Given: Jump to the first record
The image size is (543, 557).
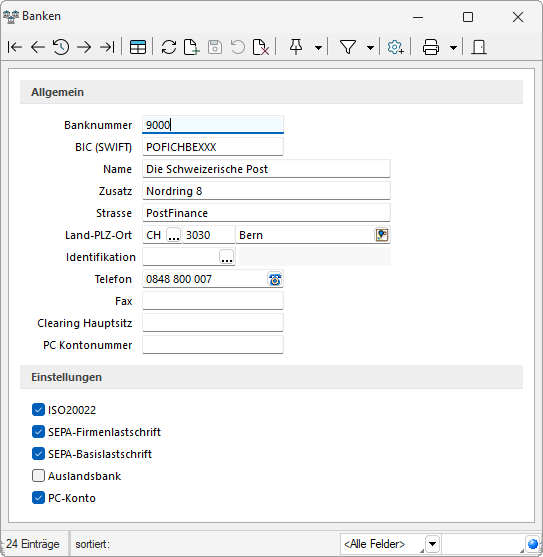Looking at the screenshot, I should pos(15,47).
